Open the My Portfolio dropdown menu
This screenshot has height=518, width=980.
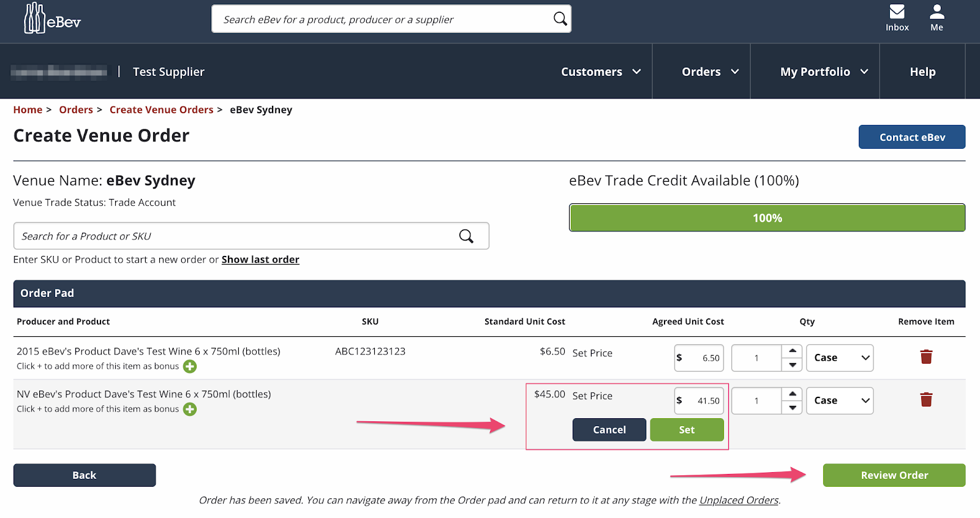tap(824, 72)
